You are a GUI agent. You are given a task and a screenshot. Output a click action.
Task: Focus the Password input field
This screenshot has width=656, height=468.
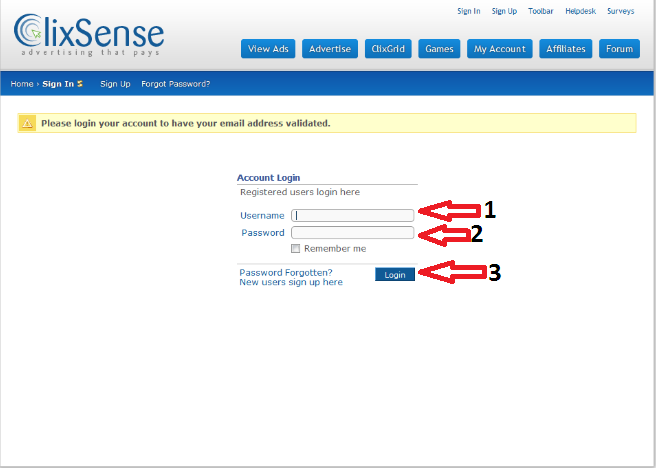pyautogui.click(x=353, y=233)
